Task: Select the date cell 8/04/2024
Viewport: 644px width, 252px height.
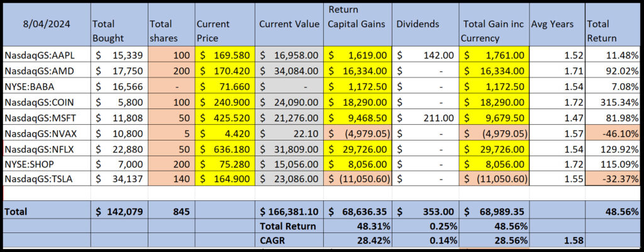Action: (x=47, y=25)
